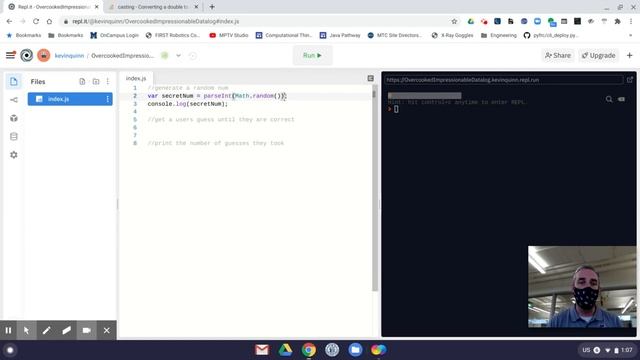Select the recorder pen tool
This screenshot has width=640, height=360.
pos(47,330)
